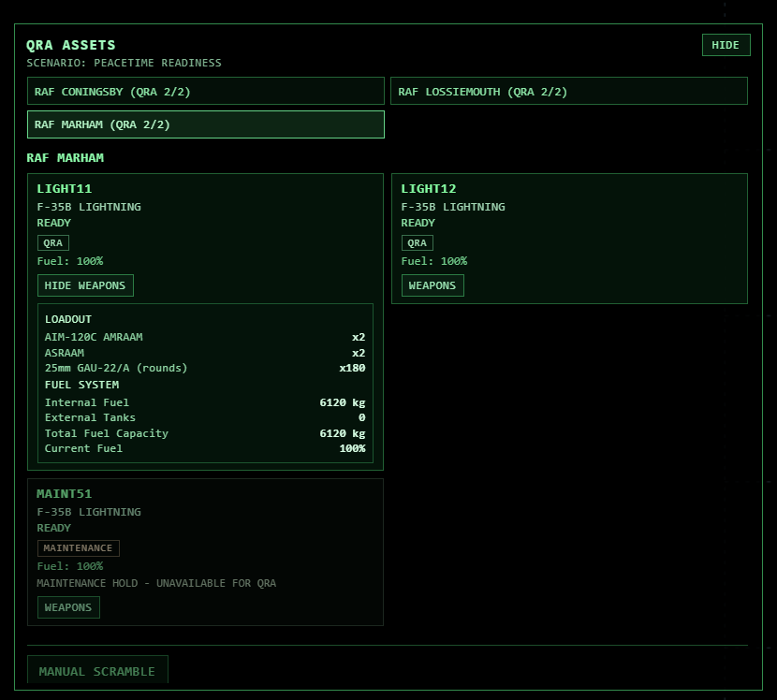Select RAF Coningsby base tab
Image resolution: width=777 pixels, height=700 pixels.
click(206, 91)
